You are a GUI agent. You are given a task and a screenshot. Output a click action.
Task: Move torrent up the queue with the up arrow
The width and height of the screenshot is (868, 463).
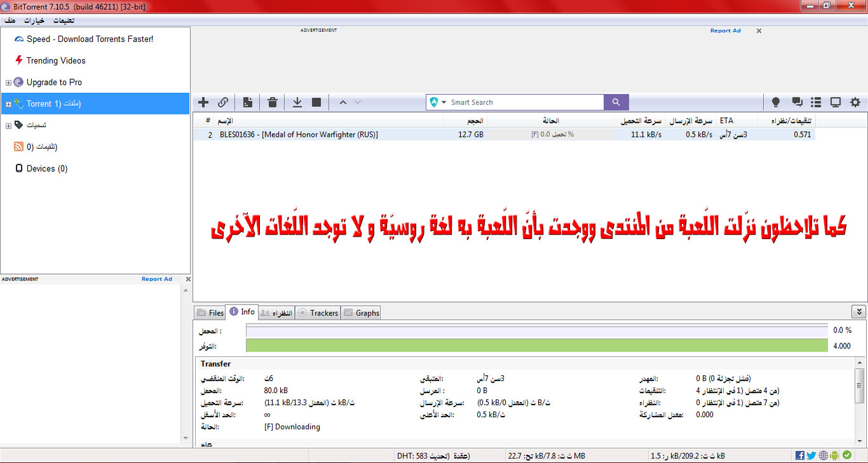point(342,102)
